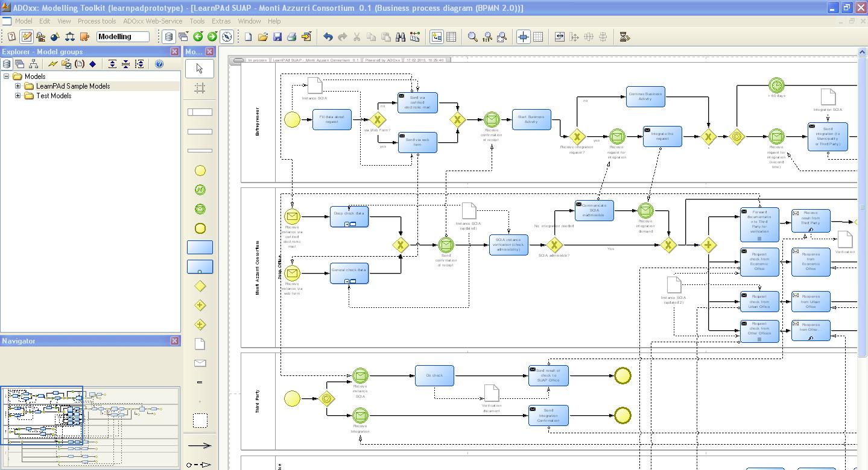Open a model with the folder icon
The width and height of the screenshot is (868, 470).
click(x=263, y=37)
